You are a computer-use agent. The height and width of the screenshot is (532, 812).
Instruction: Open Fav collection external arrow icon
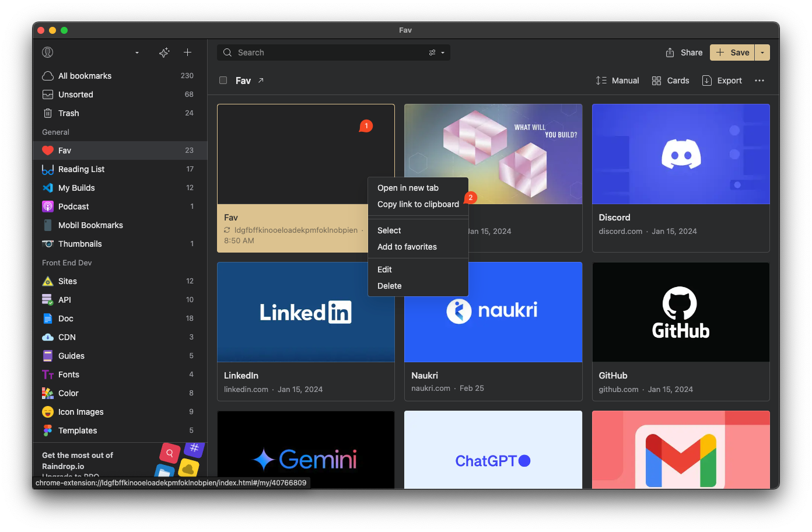[x=261, y=80]
